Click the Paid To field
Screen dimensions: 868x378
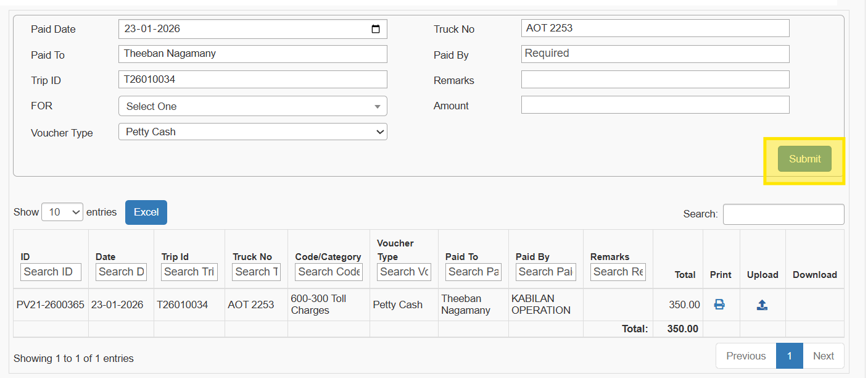[253, 54]
